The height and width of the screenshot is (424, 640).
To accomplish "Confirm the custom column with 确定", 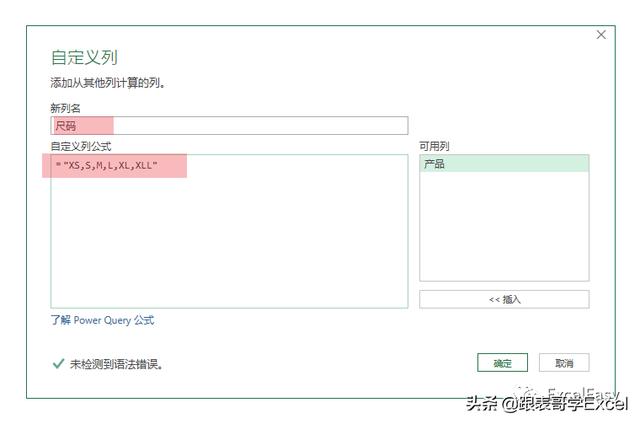I will tap(502, 363).
